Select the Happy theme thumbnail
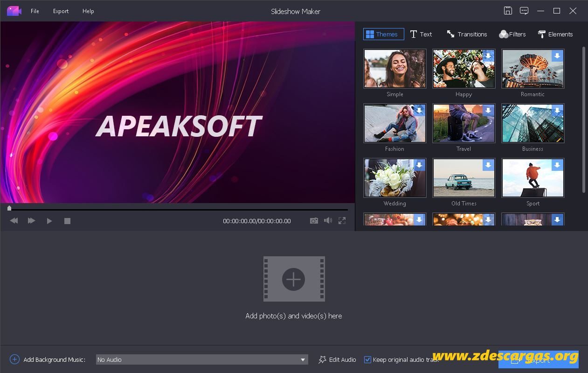588x373 pixels. pyautogui.click(x=464, y=69)
